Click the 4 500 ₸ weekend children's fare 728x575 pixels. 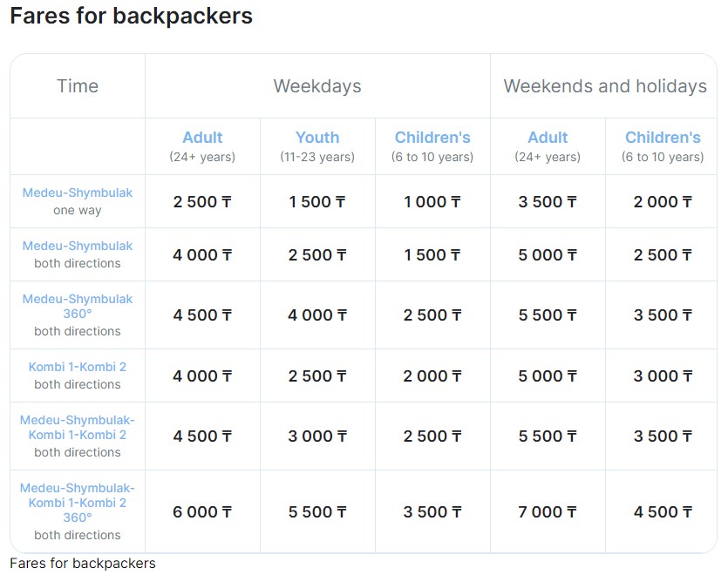click(x=663, y=512)
